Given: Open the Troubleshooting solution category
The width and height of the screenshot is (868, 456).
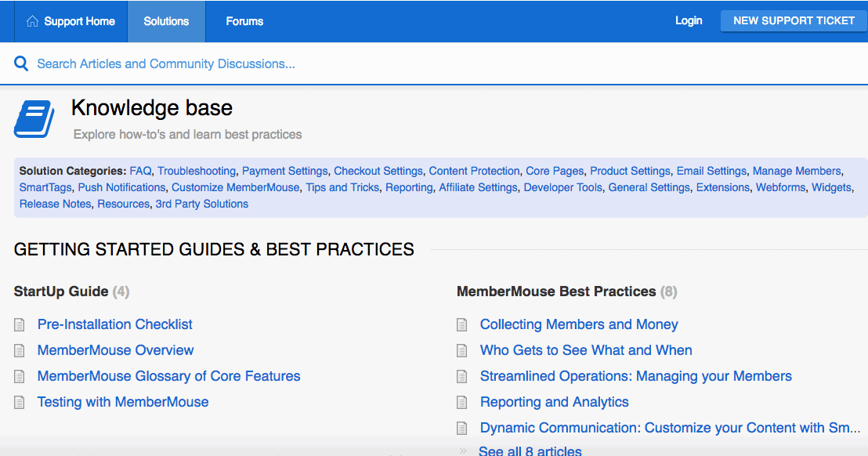Looking at the screenshot, I should click(197, 171).
